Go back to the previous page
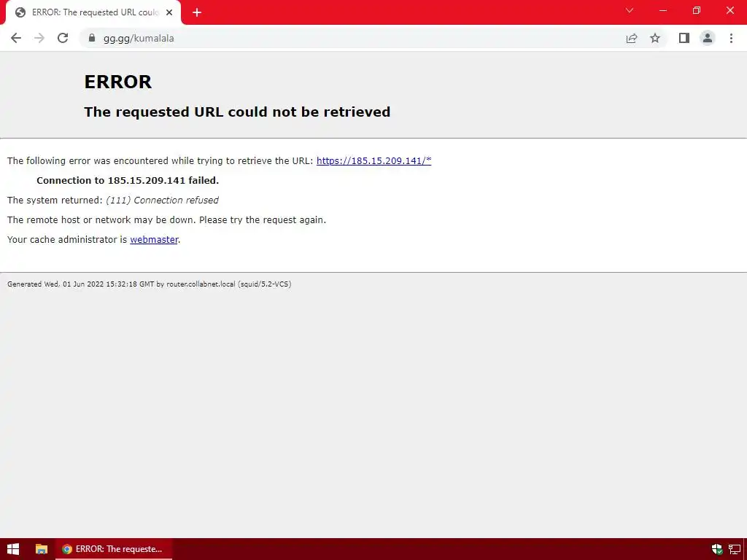This screenshot has width=747, height=560. [16, 38]
